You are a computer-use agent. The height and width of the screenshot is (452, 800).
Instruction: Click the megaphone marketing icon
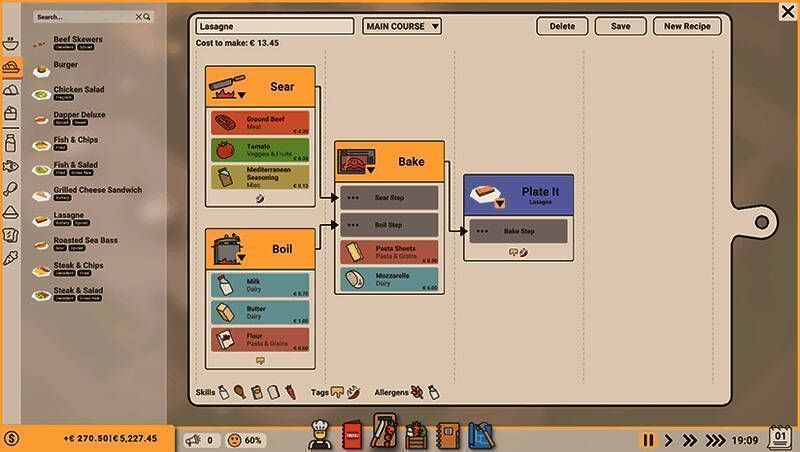188,439
